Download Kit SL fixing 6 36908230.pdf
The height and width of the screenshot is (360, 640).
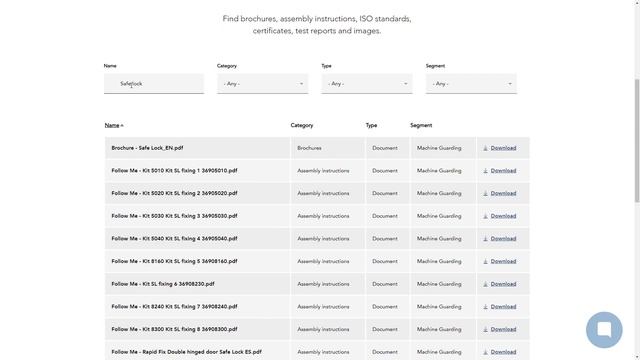[x=503, y=284]
